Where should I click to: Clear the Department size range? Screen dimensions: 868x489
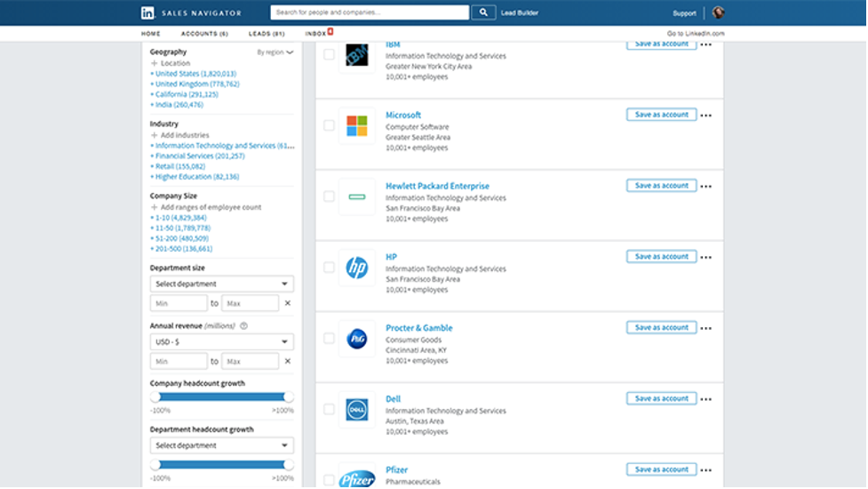[x=288, y=303]
